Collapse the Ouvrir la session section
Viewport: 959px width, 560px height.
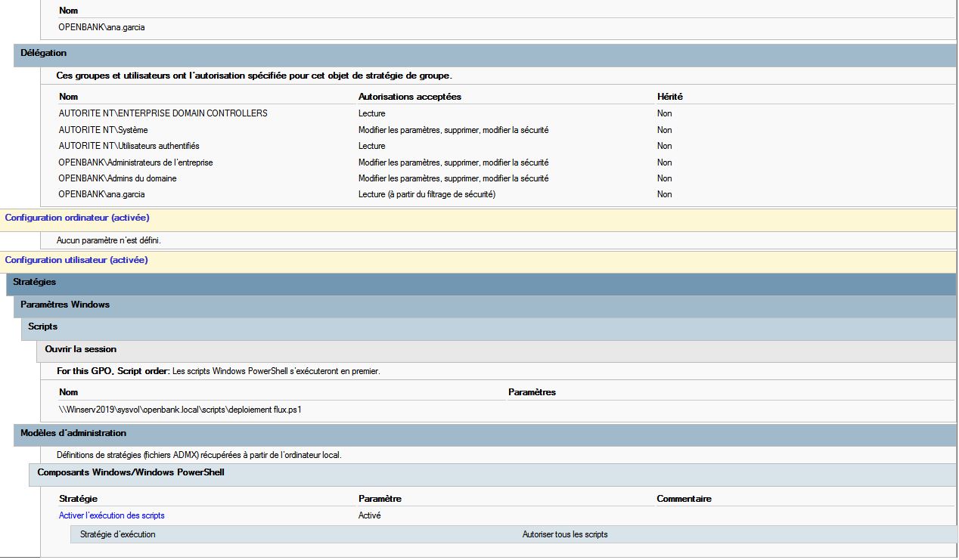(80, 350)
